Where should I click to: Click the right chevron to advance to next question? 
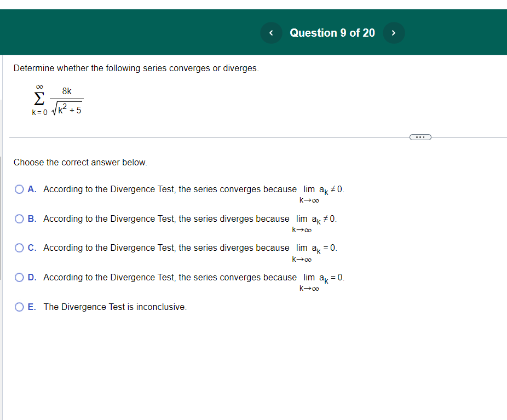[x=394, y=33]
